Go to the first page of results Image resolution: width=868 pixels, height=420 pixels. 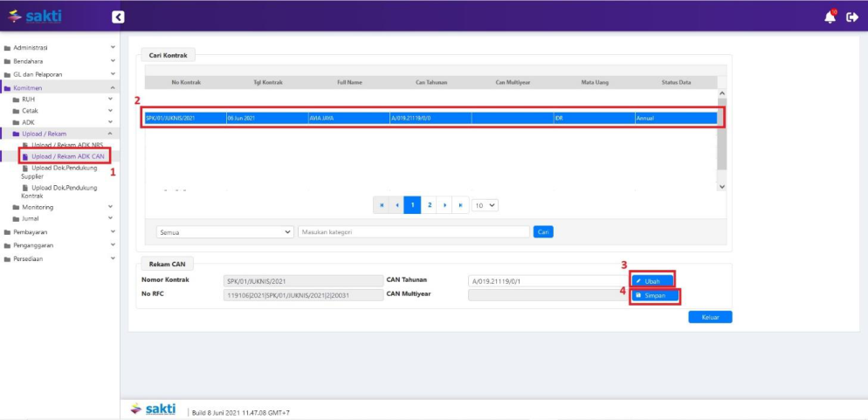382,205
